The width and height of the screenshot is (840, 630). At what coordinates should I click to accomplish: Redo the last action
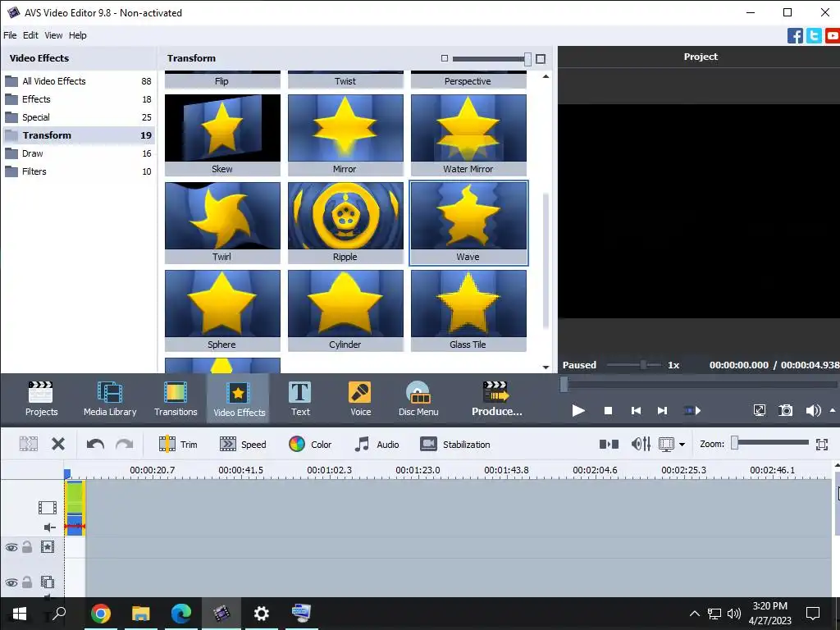pos(125,444)
